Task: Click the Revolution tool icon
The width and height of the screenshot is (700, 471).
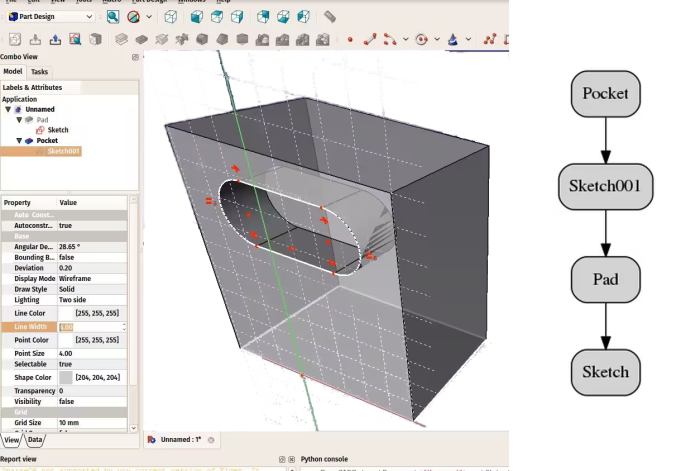Action: click(162, 39)
